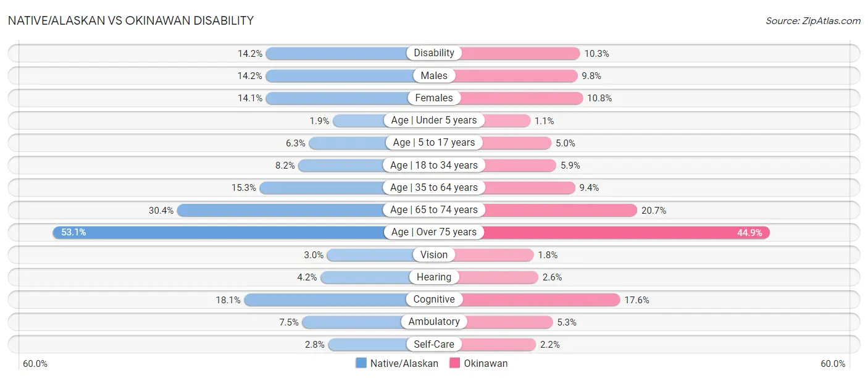The image size is (868, 378).
Task: Click the Okinawan pink legend swatch
Action: tap(455, 363)
